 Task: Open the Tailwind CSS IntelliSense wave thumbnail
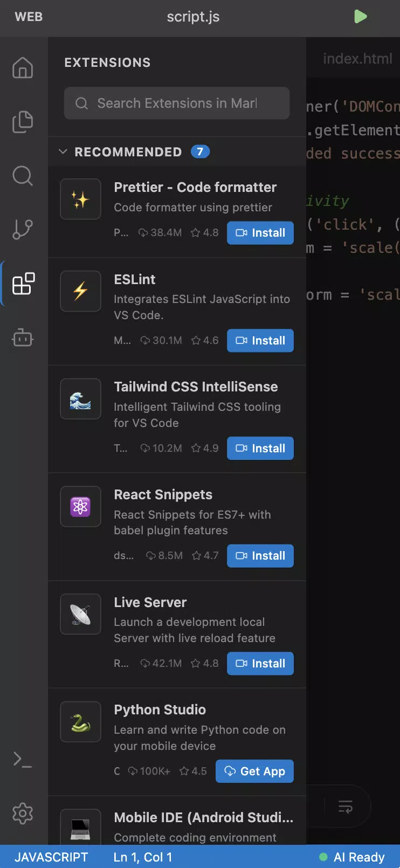pos(80,399)
